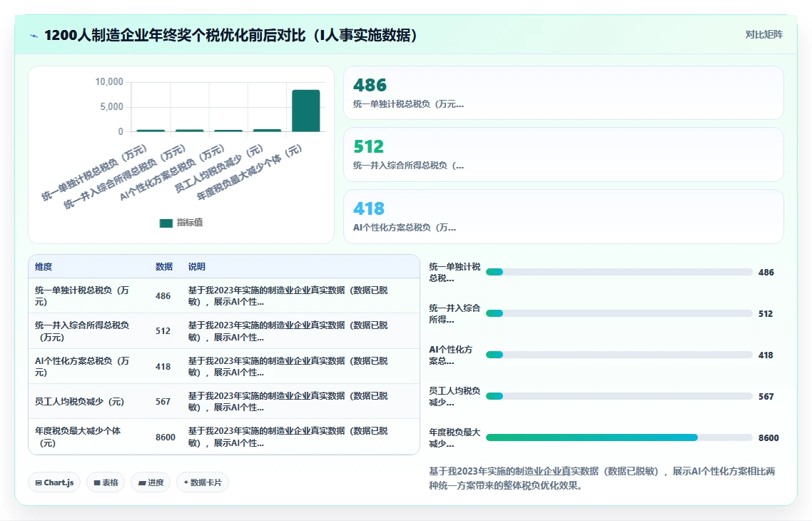Toggle the 指标值 legend color box

[166, 223]
